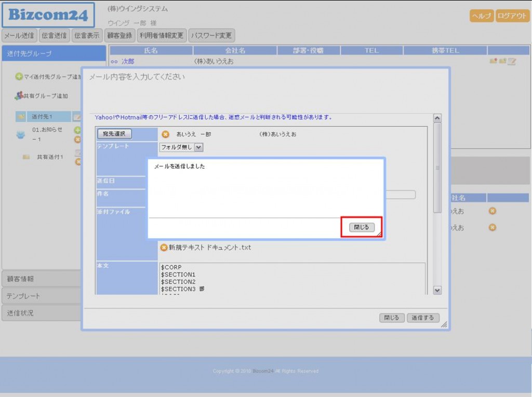This screenshot has height=397, width=532.
Task: Open the 顧客登録 menu tab
Action: click(119, 36)
